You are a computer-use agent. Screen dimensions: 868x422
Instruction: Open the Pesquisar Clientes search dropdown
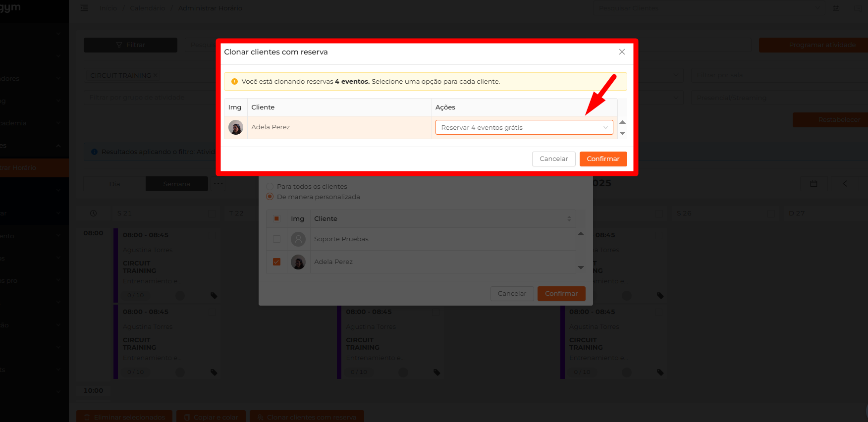click(708, 8)
